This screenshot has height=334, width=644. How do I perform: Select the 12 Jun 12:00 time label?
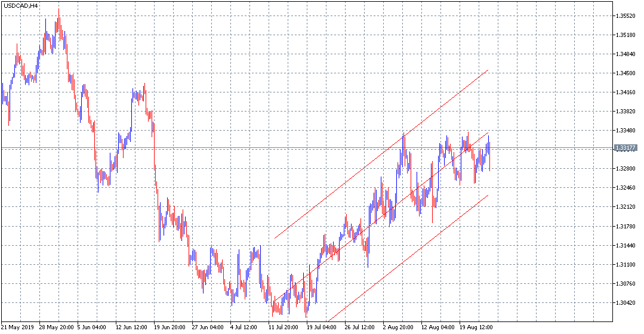pyautogui.click(x=132, y=327)
